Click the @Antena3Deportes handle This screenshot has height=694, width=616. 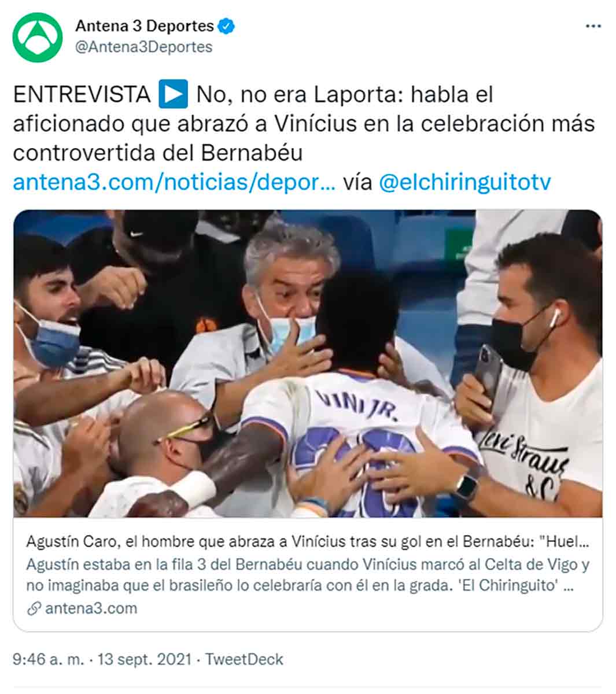click(x=144, y=47)
